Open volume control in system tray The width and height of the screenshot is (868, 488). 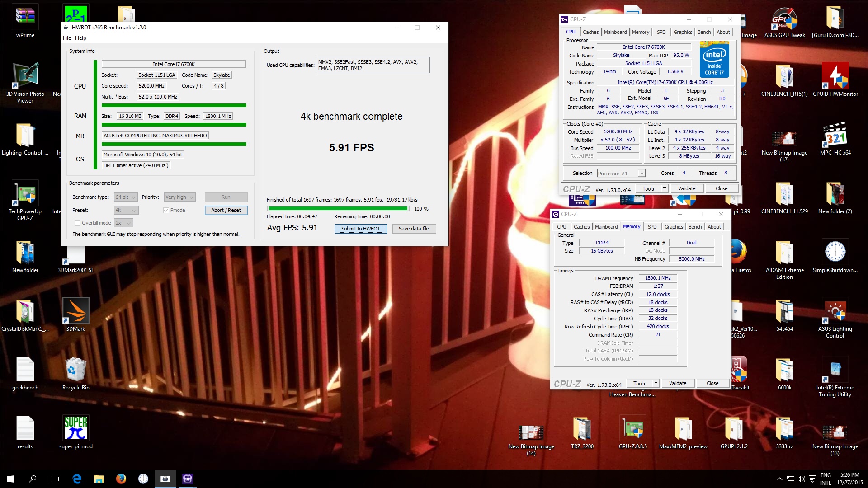tap(801, 479)
